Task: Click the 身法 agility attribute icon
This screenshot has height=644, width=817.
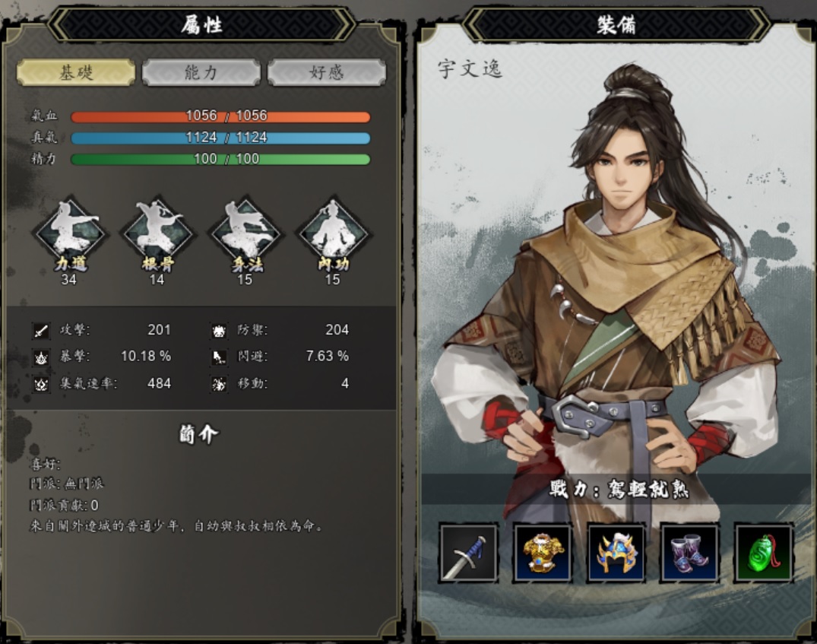Action: point(245,233)
